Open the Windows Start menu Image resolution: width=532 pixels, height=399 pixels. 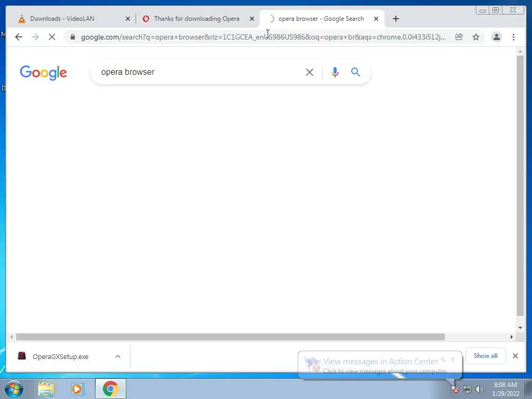coord(14,389)
